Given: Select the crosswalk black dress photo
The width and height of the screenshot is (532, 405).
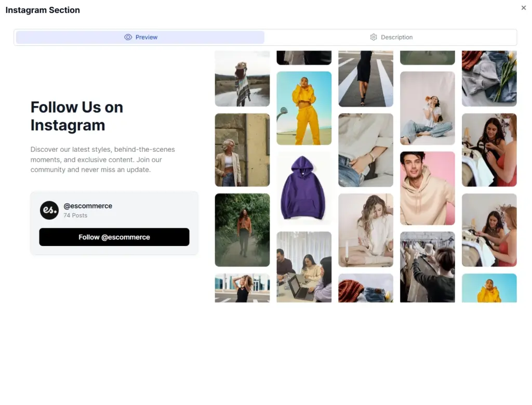Looking at the screenshot, I should [x=365, y=78].
